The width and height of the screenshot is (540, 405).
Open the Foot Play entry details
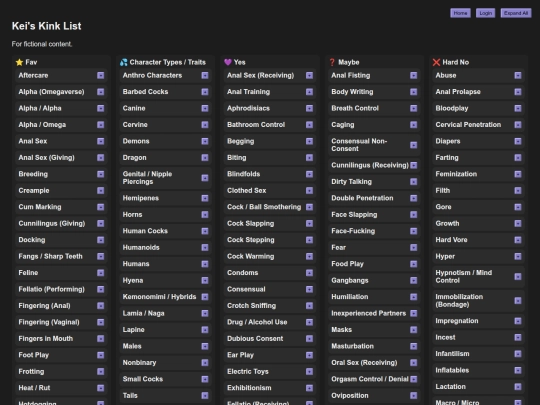point(101,355)
